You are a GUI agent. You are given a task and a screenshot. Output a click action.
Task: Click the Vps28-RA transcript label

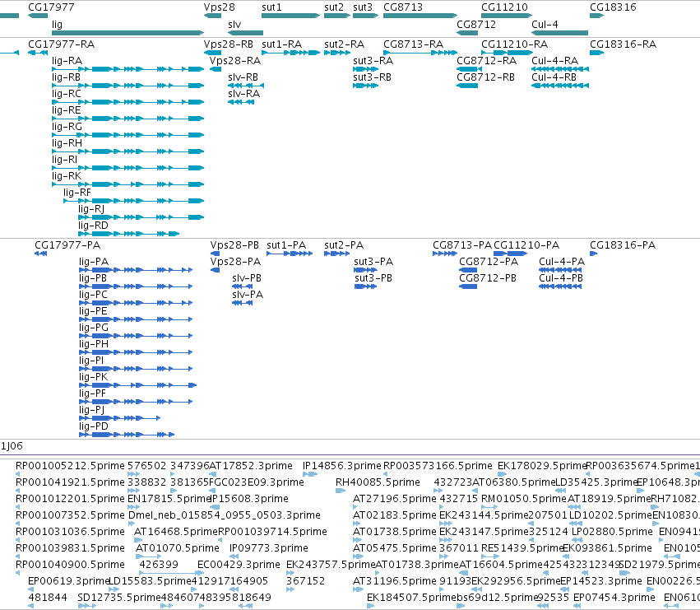click(x=235, y=61)
